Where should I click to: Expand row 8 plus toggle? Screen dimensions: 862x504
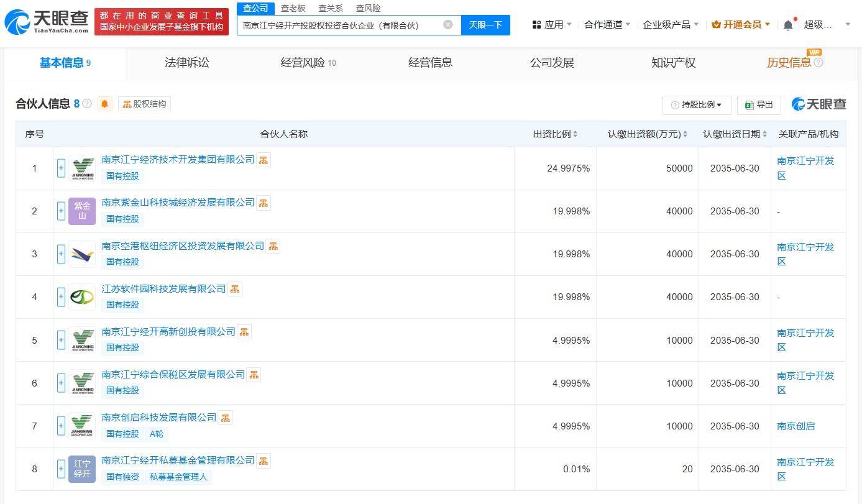pos(61,469)
